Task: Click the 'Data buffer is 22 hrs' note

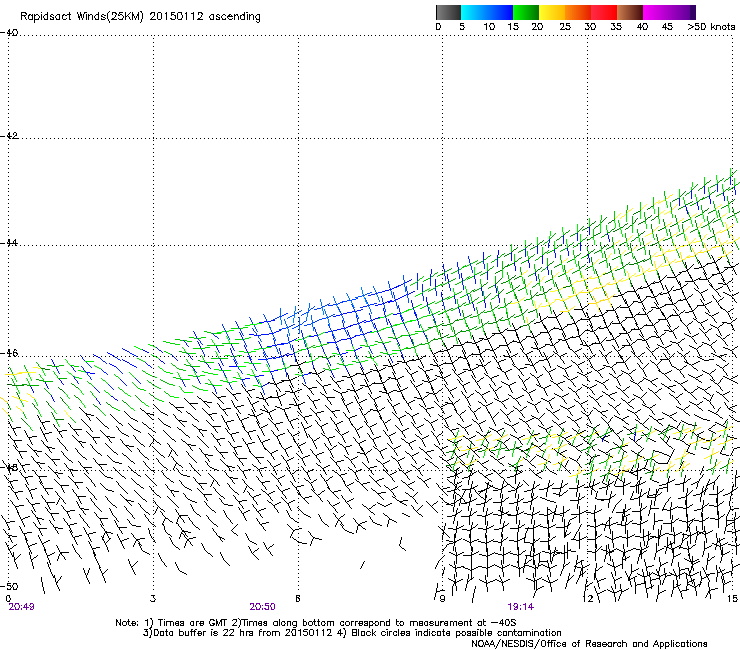Action: point(352,633)
